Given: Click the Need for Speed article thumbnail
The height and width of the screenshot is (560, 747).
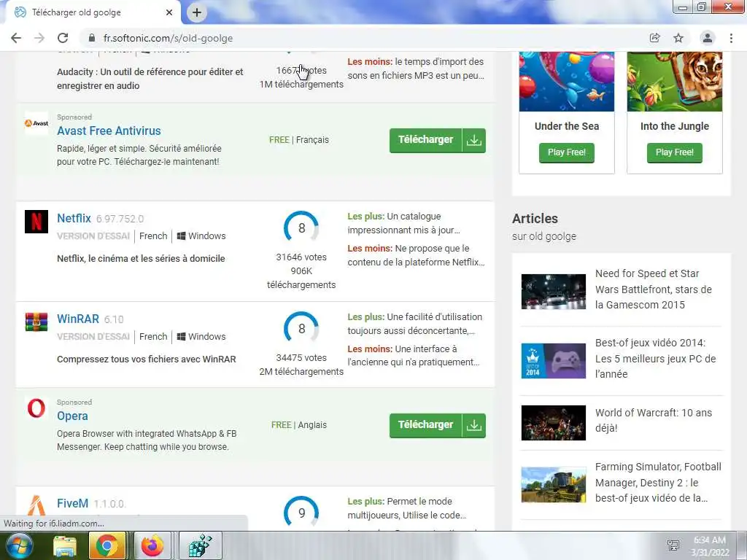Looking at the screenshot, I should tap(553, 292).
